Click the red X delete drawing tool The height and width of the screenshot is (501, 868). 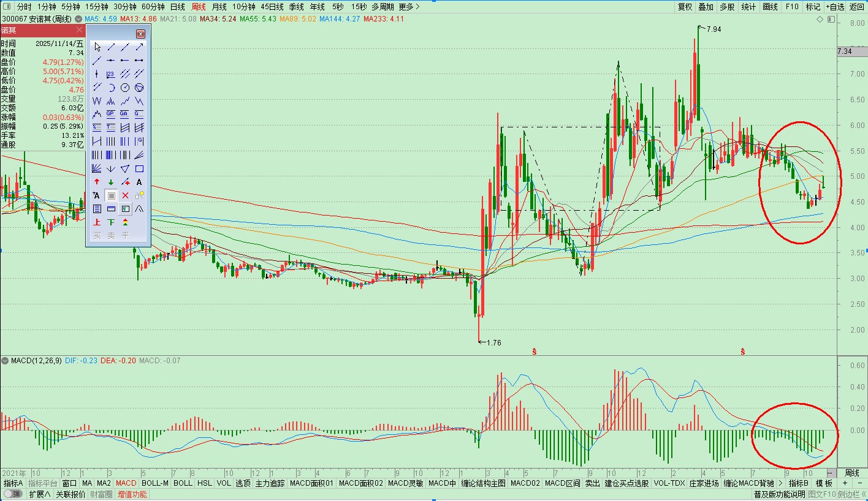125,195
